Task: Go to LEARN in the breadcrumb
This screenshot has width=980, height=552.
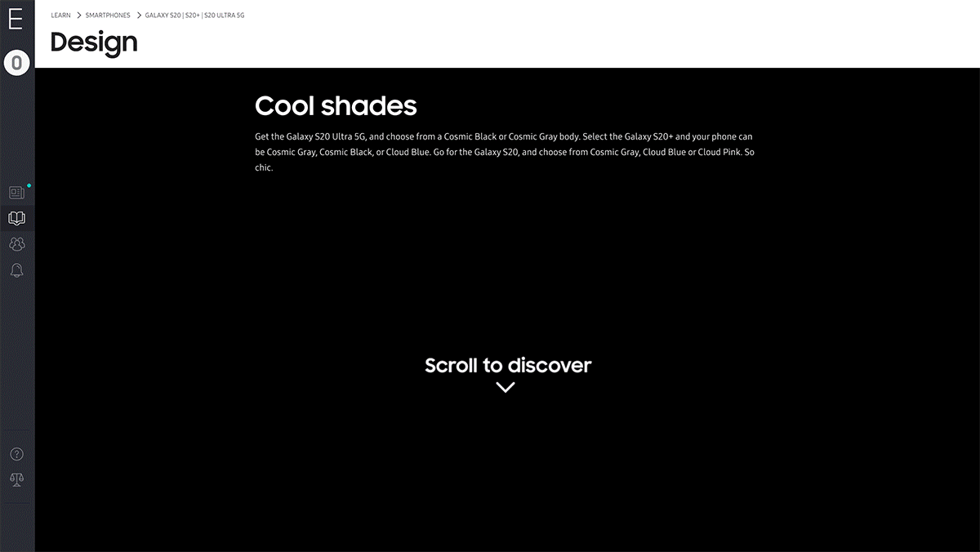Action: [60, 16]
